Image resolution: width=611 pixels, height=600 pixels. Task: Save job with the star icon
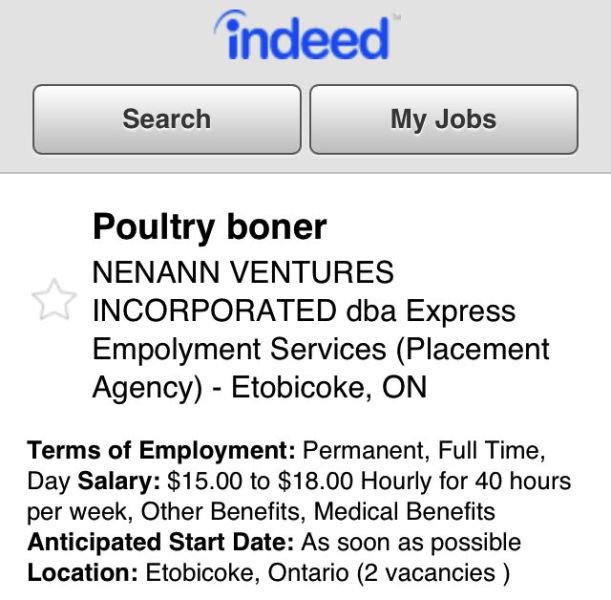(54, 299)
